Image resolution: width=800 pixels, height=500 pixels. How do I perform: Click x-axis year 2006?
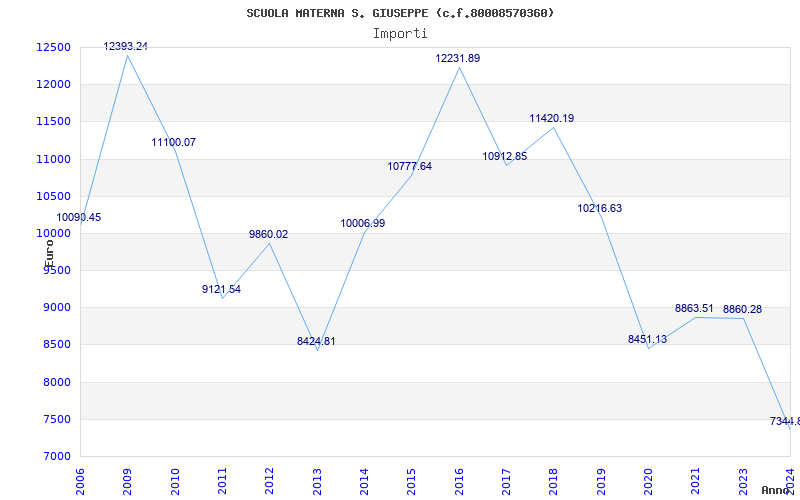coord(81,482)
